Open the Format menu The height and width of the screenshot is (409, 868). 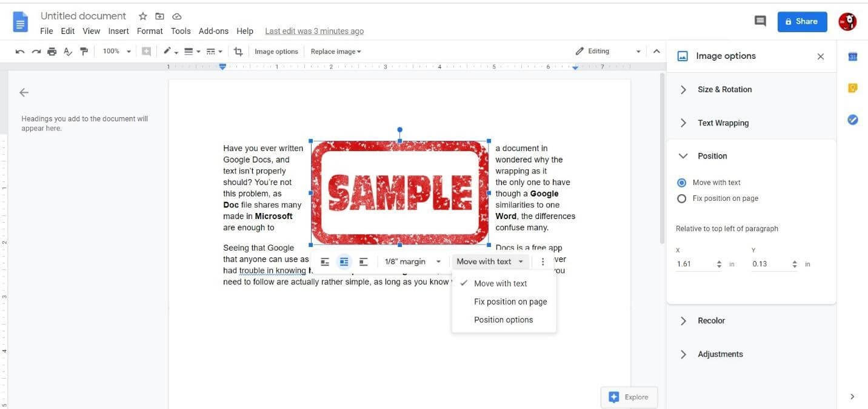pos(150,31)
